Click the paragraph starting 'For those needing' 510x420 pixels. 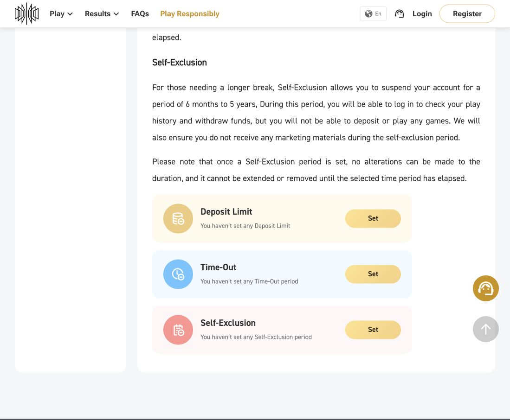316,112
